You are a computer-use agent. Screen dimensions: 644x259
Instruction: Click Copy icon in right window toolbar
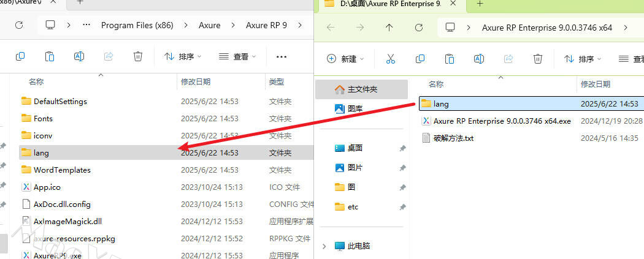click(x=420, y=59)
